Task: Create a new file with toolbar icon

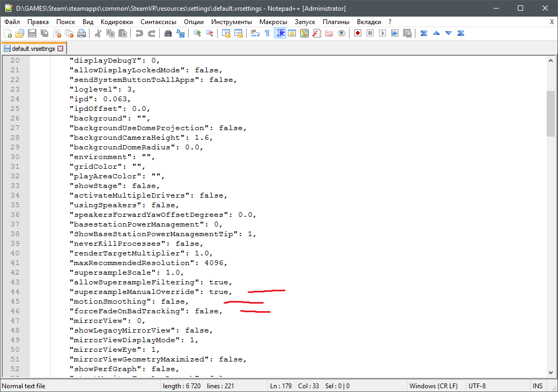Action: coord(8,33)
